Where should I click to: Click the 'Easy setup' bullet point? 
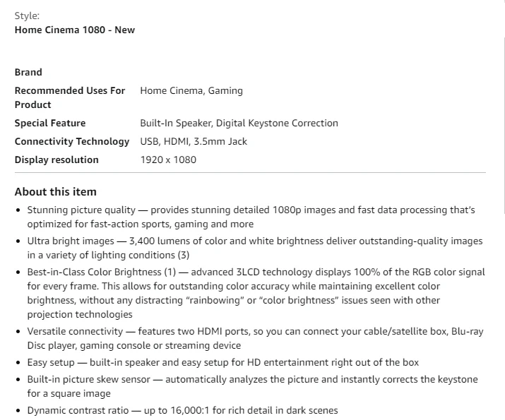222,362
